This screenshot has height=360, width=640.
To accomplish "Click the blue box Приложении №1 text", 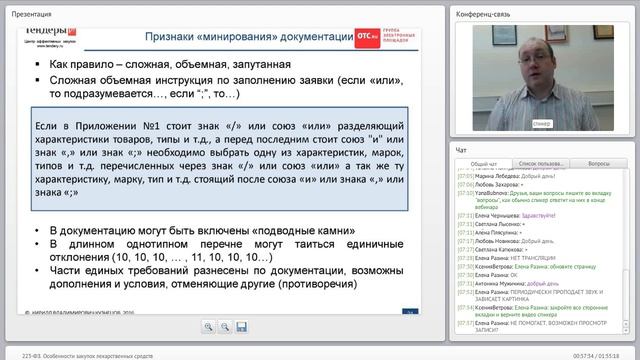I will point(220,159).
